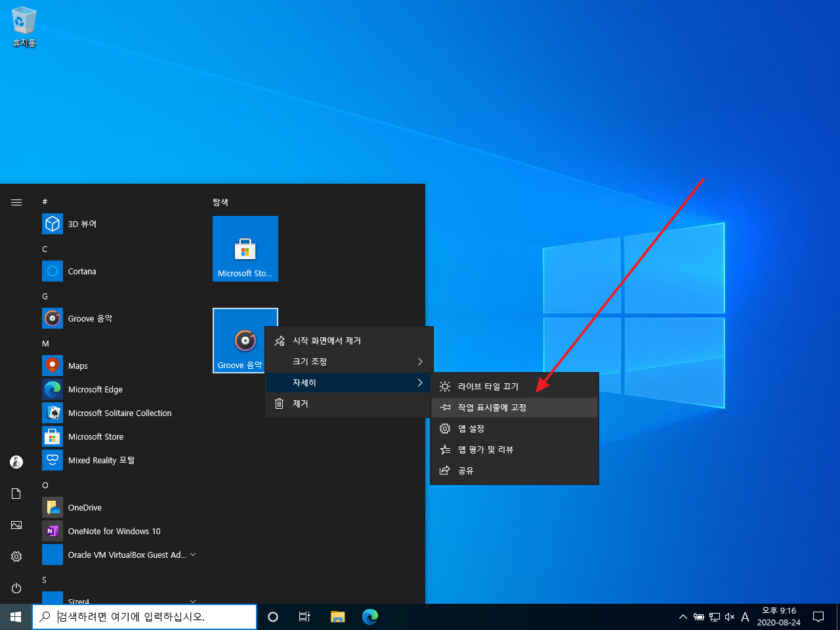
Task: Choose 작업 표시줄에 고정
Action: pyautogui.click(x=514, y=408)
